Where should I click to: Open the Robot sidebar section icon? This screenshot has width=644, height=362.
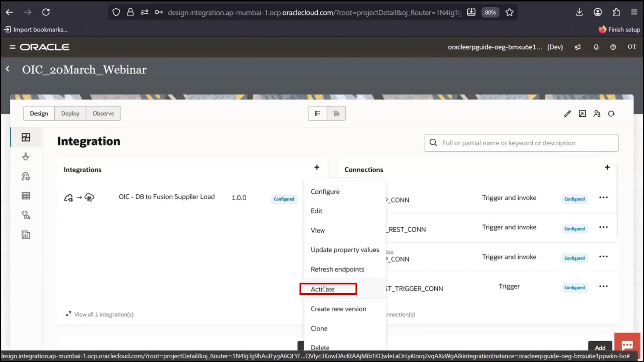point(26,176)
